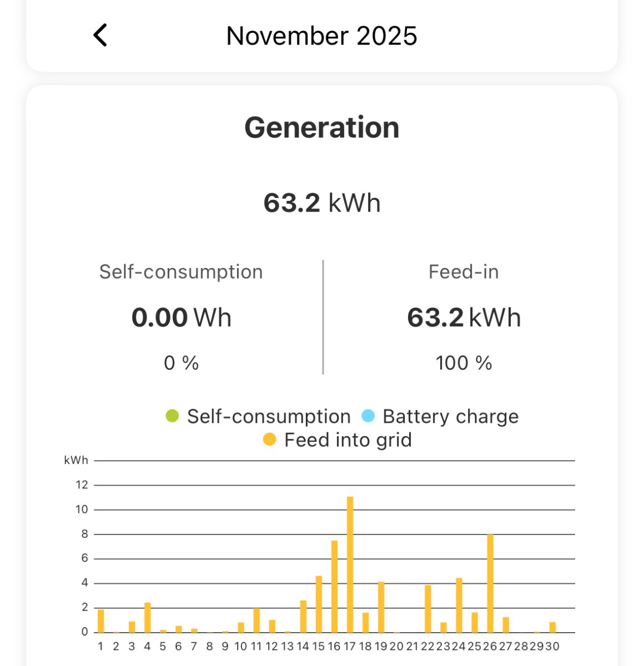
Task: Tap the Generation card heading
Action: (321, 127)
